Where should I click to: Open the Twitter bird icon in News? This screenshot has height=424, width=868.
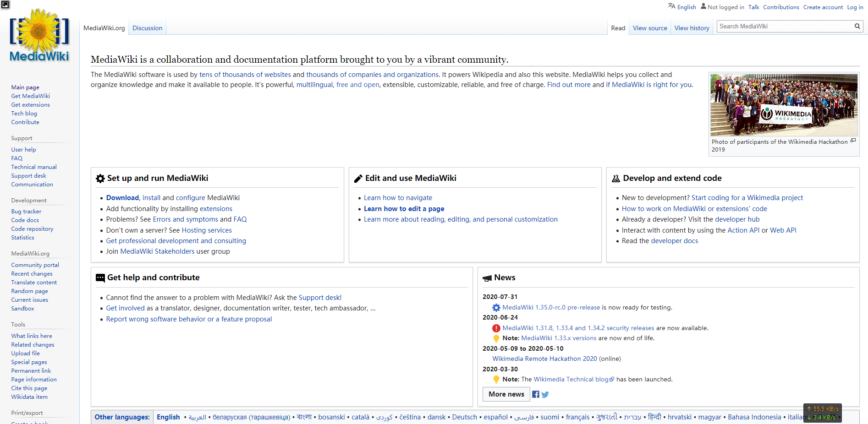tap(545, 394)
